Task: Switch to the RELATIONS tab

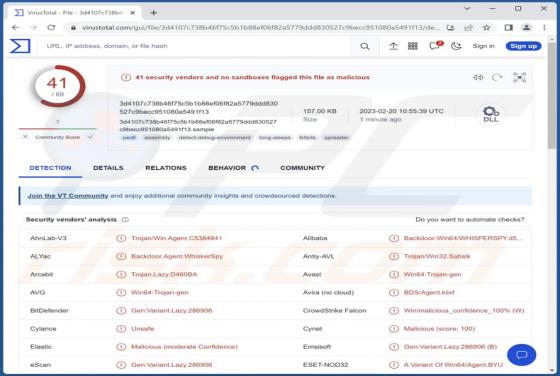Action: coord(166,168)
